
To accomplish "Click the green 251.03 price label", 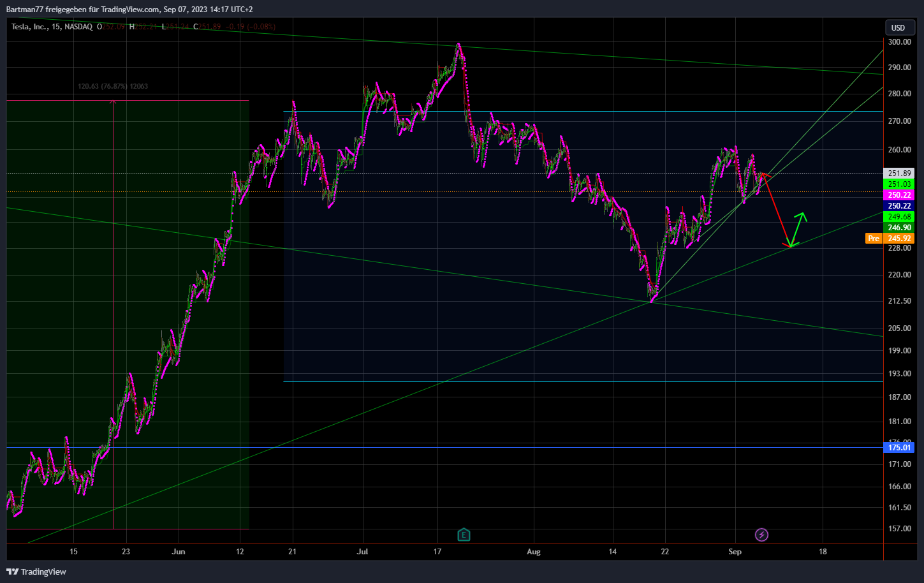I will tap(900, 184).
